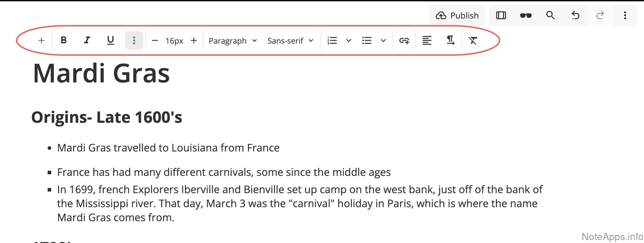This screenshot has height=243, width=644.
Task: Expand bulleted list style options
Action: 383,41
